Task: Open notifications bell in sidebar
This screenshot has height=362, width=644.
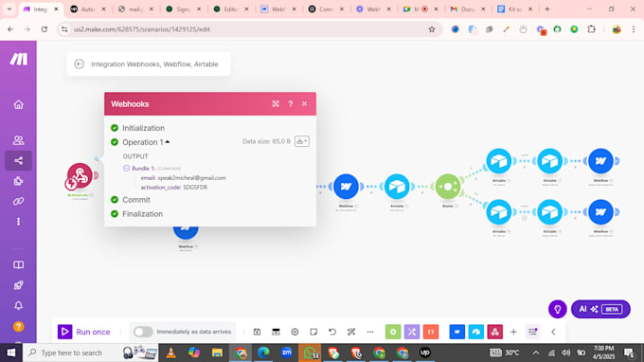Action: tap(19, 306)
